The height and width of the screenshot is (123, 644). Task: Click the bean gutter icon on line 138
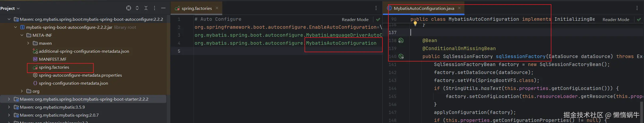click(x=401, y=40)
